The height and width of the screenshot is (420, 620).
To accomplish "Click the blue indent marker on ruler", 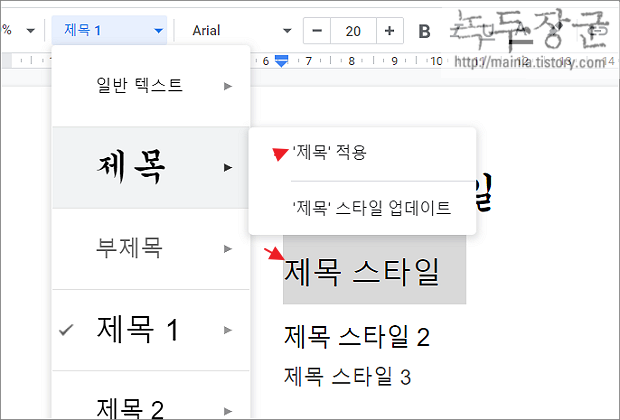I will pyautogui.click(x=281, y=61).
